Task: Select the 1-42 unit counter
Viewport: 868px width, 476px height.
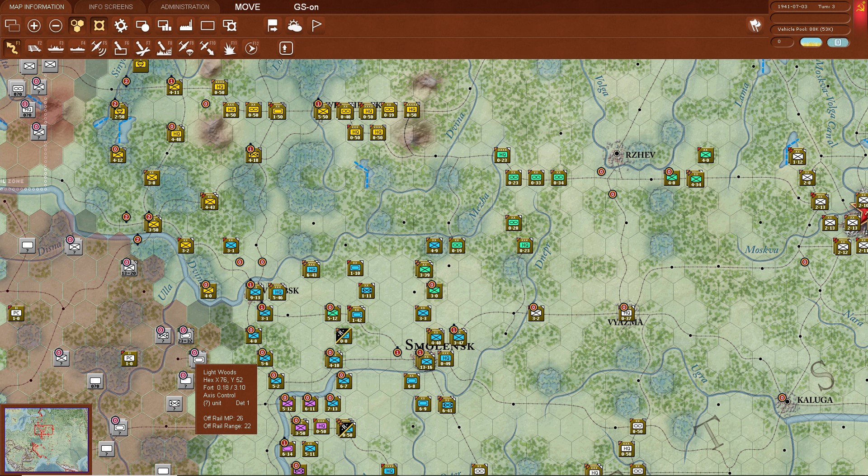Action: click(x=357, y=315)
